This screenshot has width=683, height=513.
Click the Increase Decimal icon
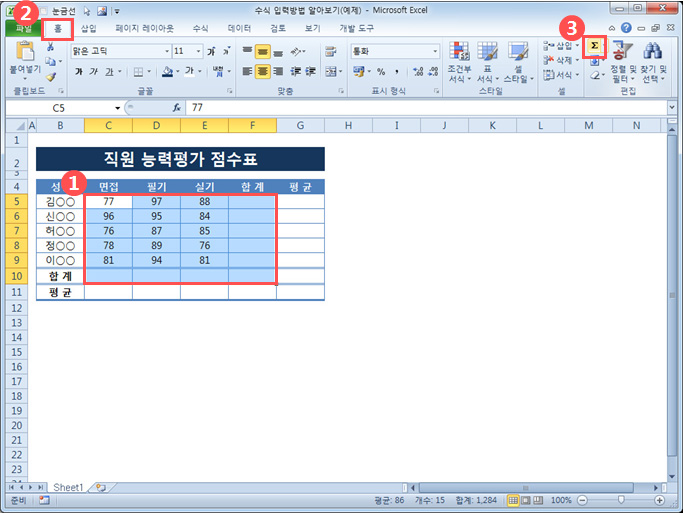[x=418, y=72]
